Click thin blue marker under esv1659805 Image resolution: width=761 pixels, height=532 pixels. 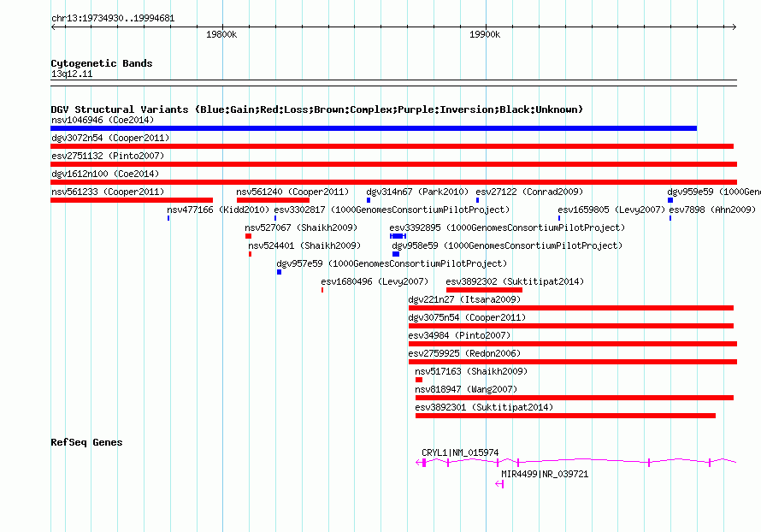tap(559, 218)
